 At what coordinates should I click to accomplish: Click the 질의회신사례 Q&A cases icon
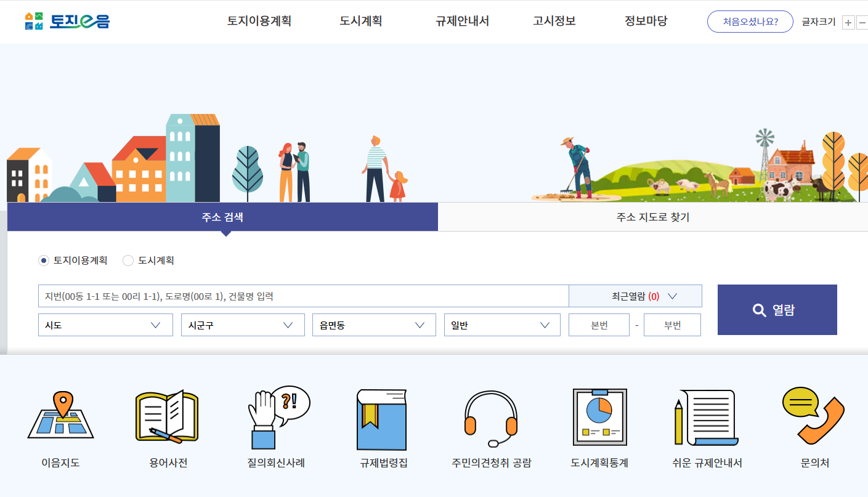275,417
